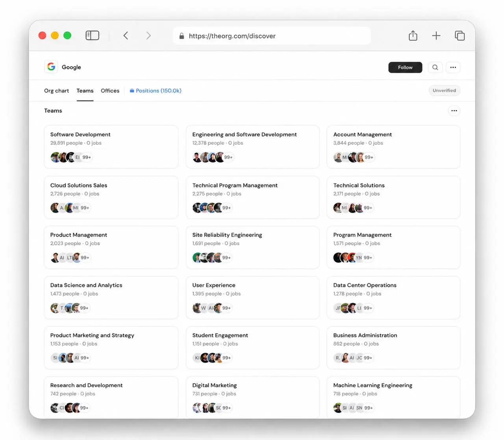
Task: Click the 99+ badge on Cloud Solutions Sales
Action: (x=85, y=207)
